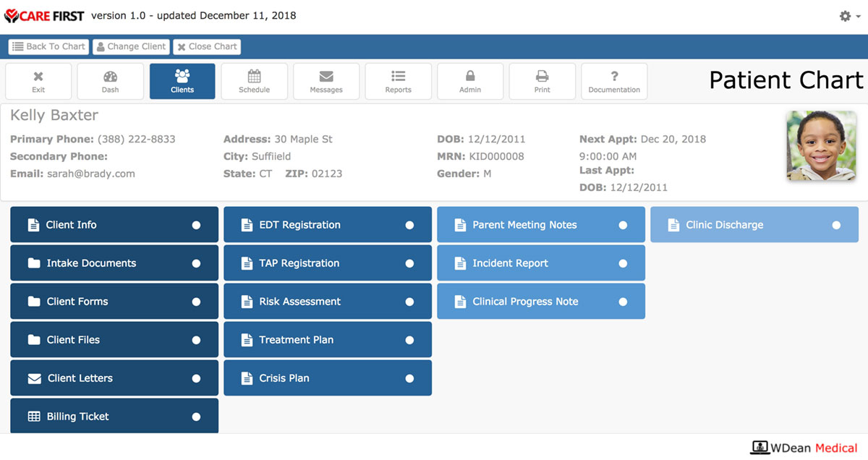Switch to the Clients tab
The image size is (868, 460).
point(182,81)
